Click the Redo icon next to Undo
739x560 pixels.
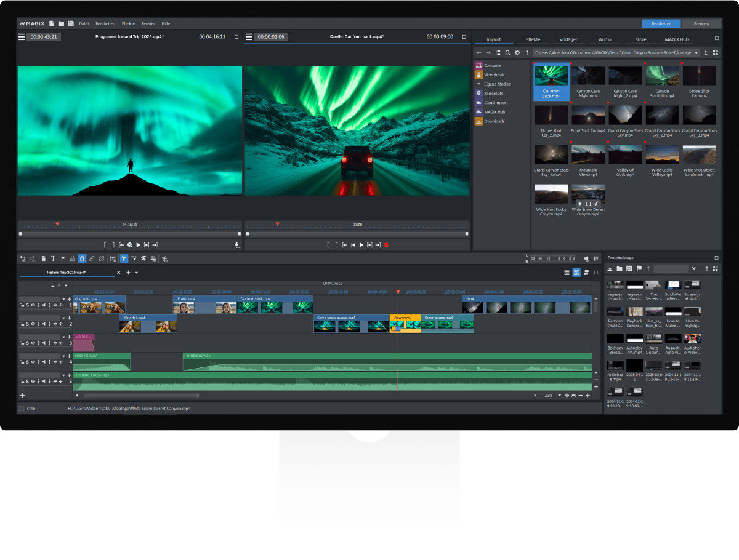[x=33, y=258]
